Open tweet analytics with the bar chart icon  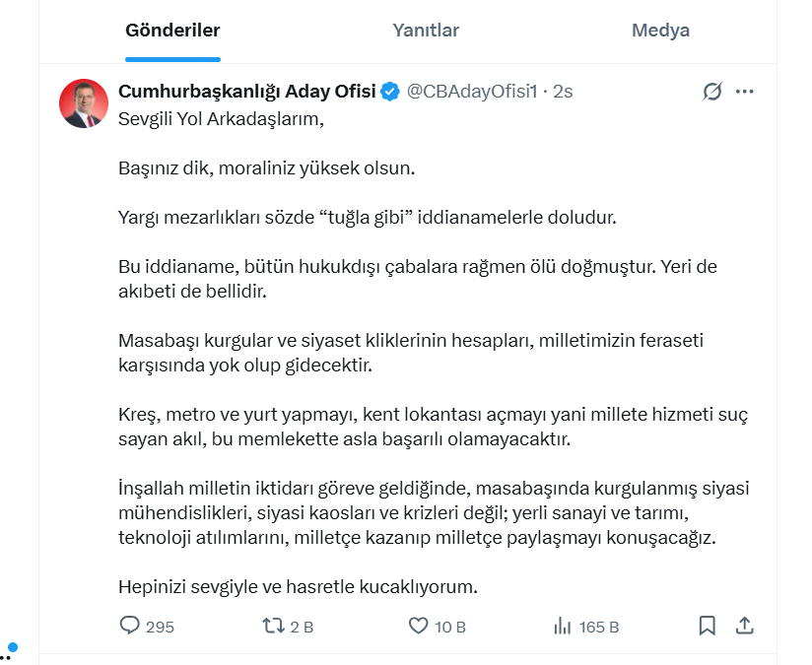click(562, 625)
